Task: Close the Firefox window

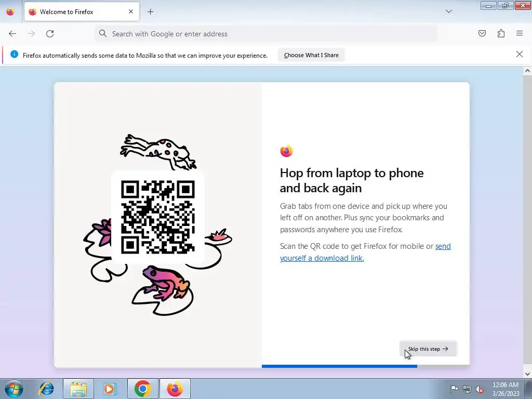Action: coord(523,5)
